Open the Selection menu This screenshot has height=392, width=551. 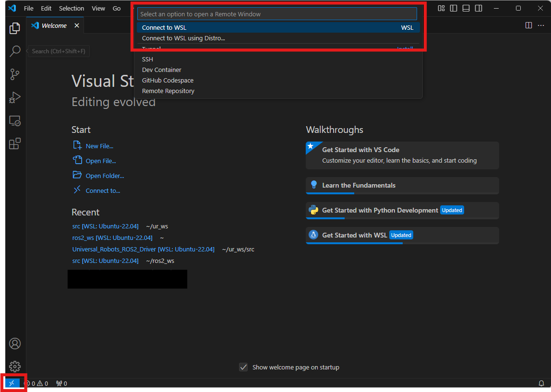pos(72,9)
